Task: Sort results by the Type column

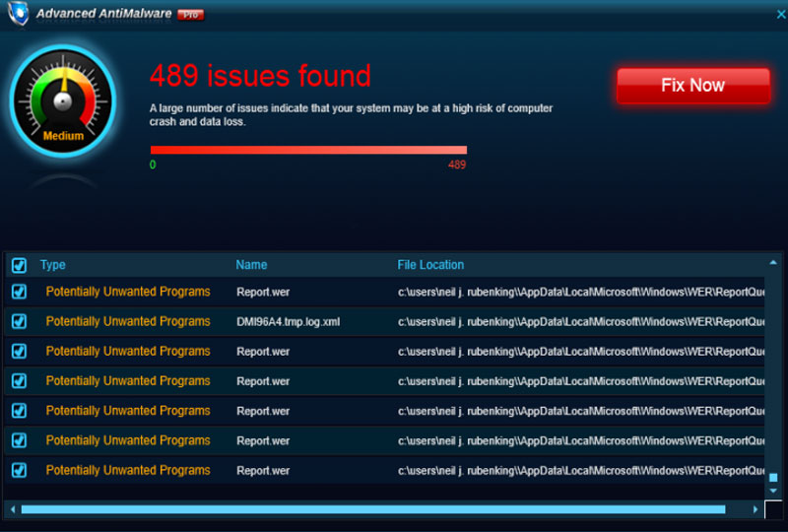Action: pyautogui.click(x=53, y=265)
